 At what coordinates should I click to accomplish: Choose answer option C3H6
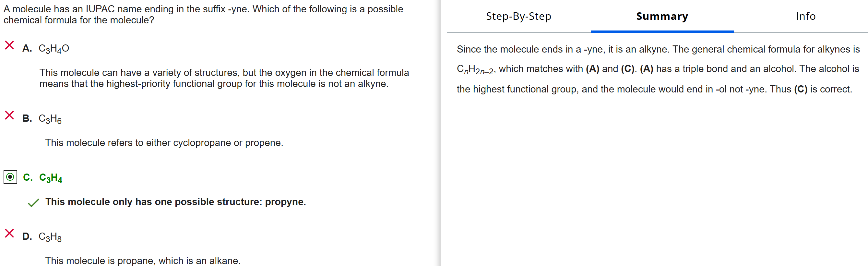click(50, 119)
